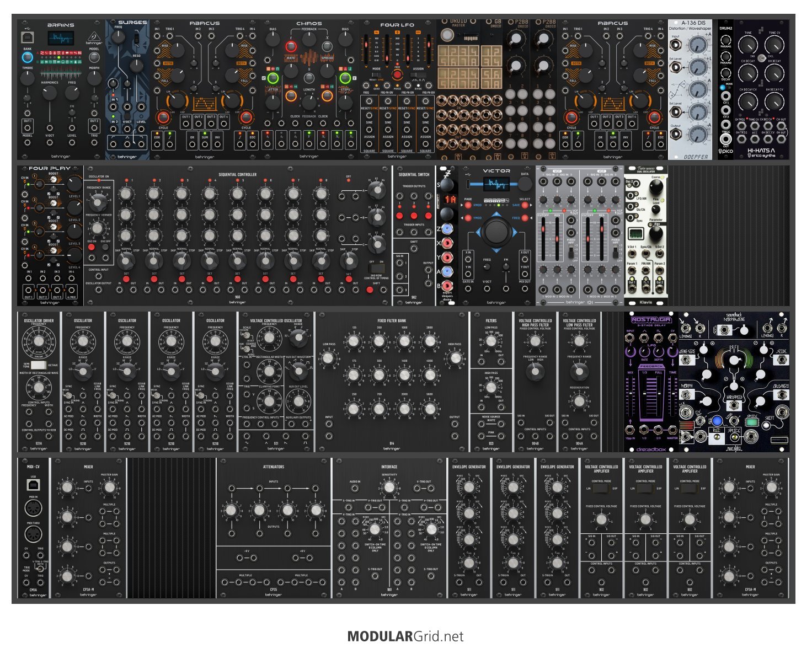Flip the Control Mode switch on the leftmost 902
Screen dimensions: 812x648
tap(601, 488)
